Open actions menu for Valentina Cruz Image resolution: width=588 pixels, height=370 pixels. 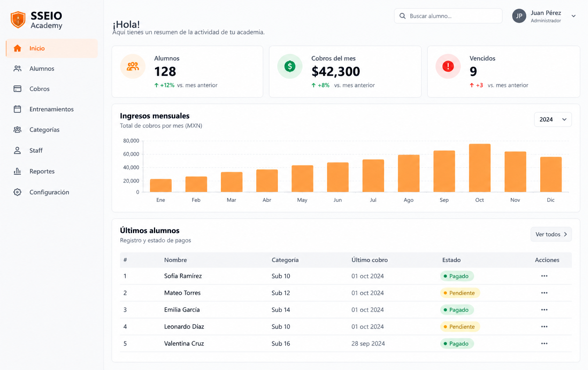(544, 344)
